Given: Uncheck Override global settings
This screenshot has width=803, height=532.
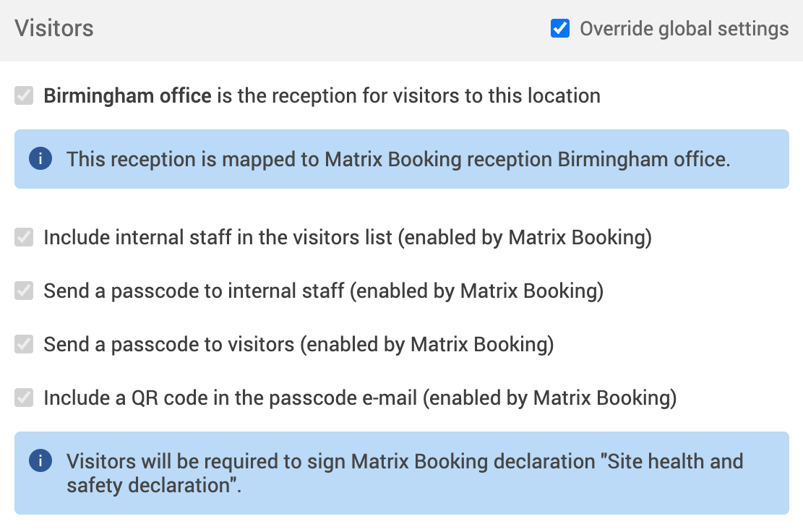Looking at the screenshot, I should (x=559, y=29).
